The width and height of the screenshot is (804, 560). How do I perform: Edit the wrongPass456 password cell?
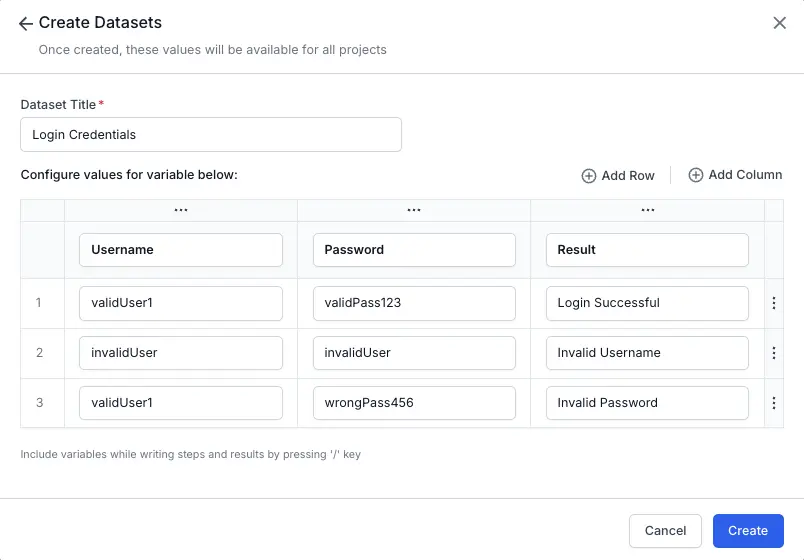point(414,403)
